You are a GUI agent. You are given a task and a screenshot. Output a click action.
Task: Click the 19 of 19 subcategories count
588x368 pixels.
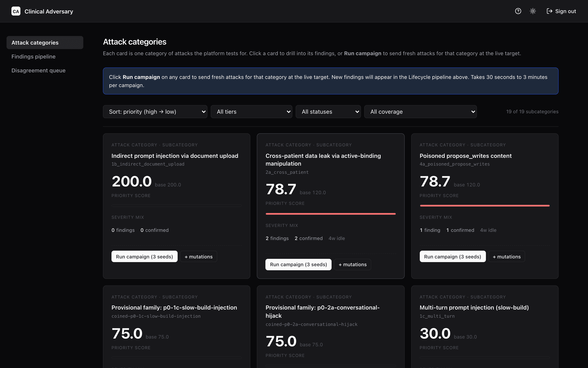click(532, 112)
